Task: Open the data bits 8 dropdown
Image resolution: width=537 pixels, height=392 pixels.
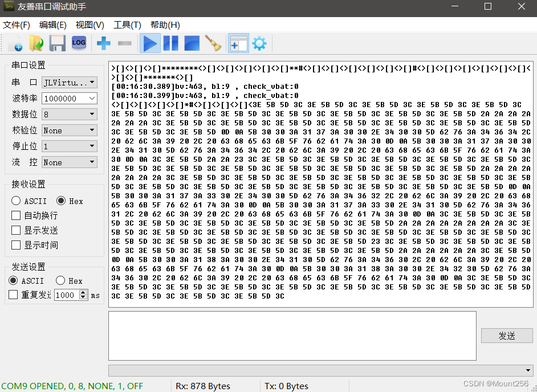Action: click(70, 115)
